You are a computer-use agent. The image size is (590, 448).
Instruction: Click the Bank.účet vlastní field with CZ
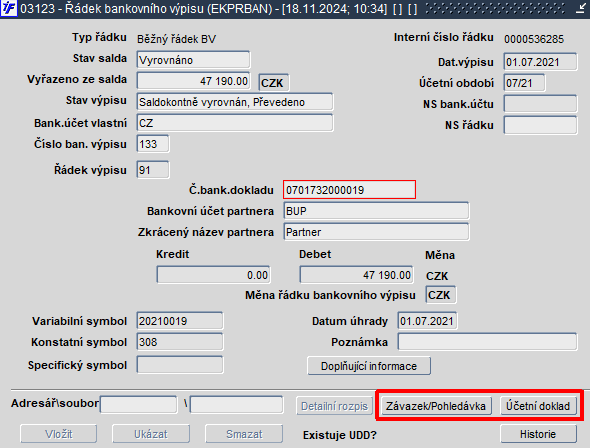[x=234, y=123]
